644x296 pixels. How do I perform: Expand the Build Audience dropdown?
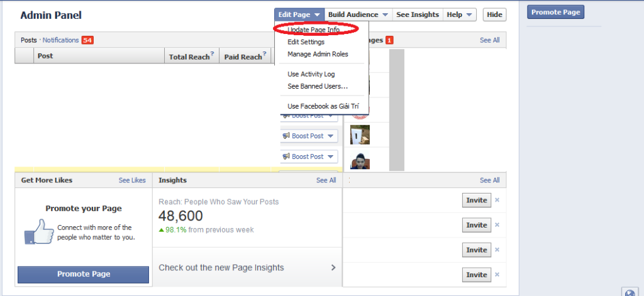[358, 15]
